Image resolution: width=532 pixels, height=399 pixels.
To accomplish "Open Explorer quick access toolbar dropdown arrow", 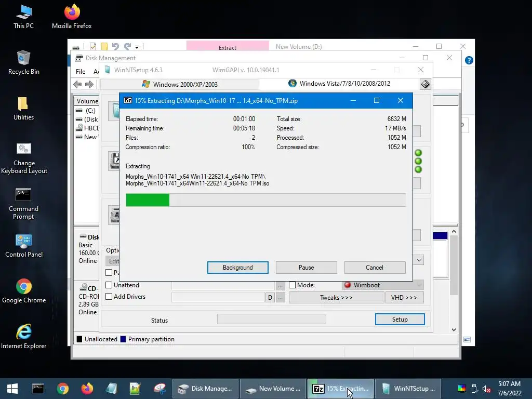I will [137, 47].
